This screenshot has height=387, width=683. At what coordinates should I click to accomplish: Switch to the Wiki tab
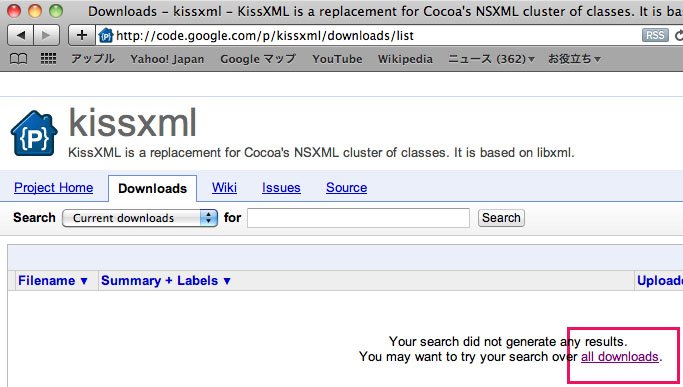coord(224,187)
